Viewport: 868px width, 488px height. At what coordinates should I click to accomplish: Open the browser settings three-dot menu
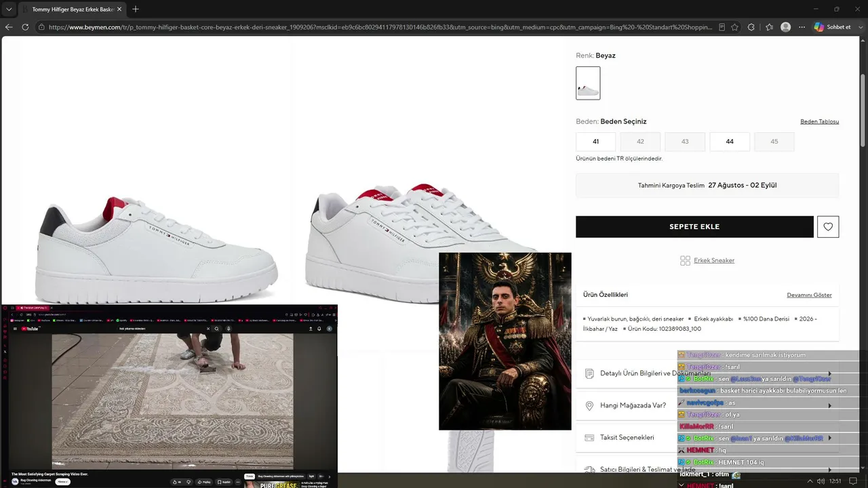click(x=802, y=27)
